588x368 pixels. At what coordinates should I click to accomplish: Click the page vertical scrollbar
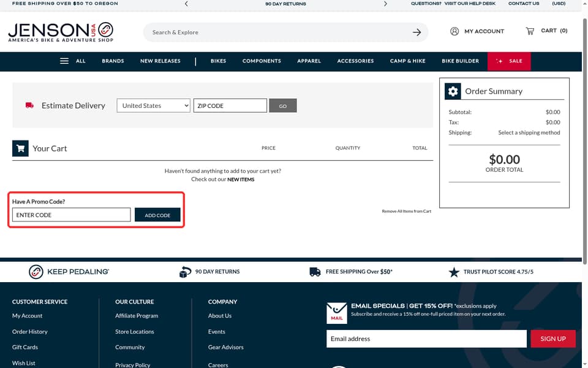584,141
